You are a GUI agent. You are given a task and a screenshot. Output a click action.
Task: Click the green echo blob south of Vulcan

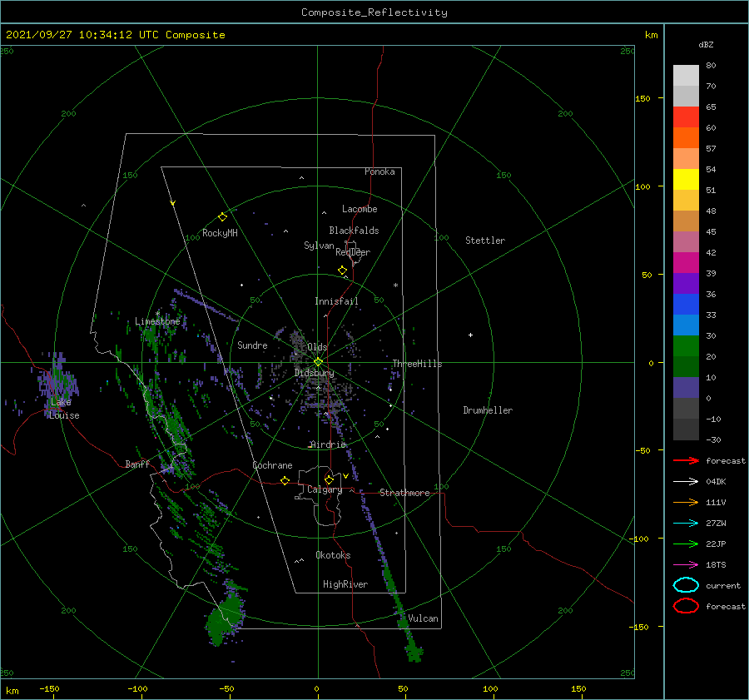(414, 653)
